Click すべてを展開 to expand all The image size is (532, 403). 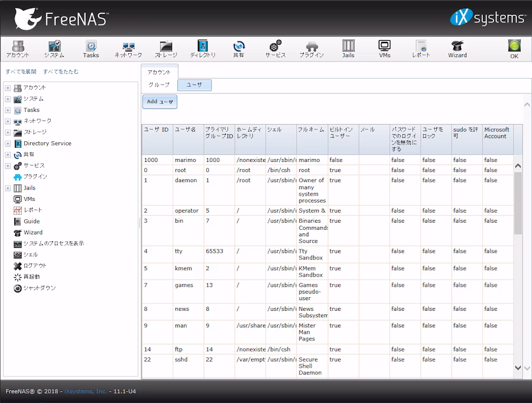coord(21,71)
